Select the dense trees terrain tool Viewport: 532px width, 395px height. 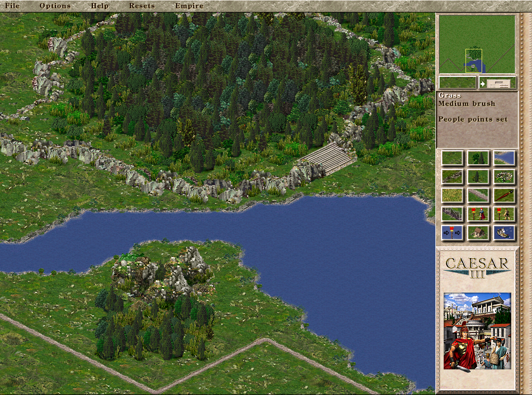pos(478,158)
